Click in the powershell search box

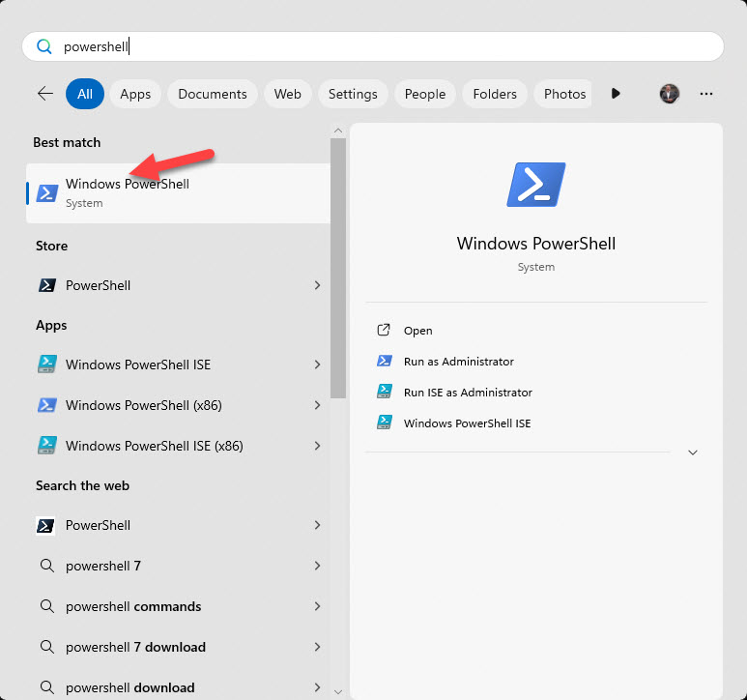387,46
